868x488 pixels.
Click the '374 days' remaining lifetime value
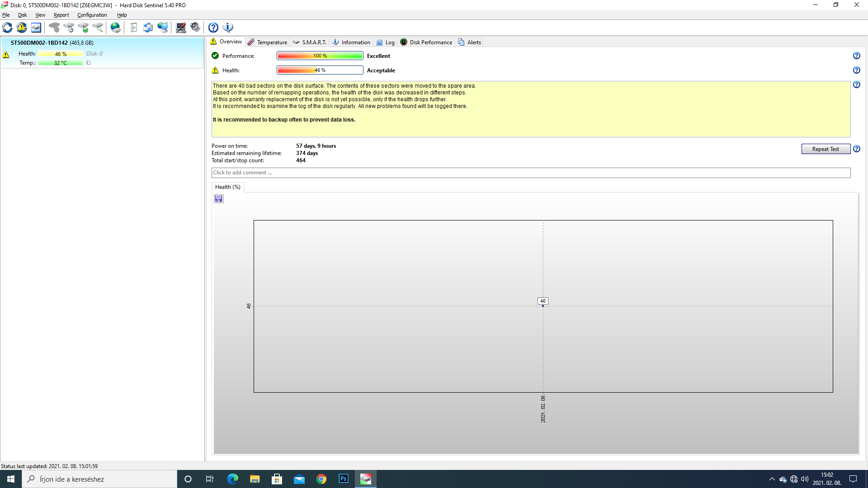[x=307, y=153]
